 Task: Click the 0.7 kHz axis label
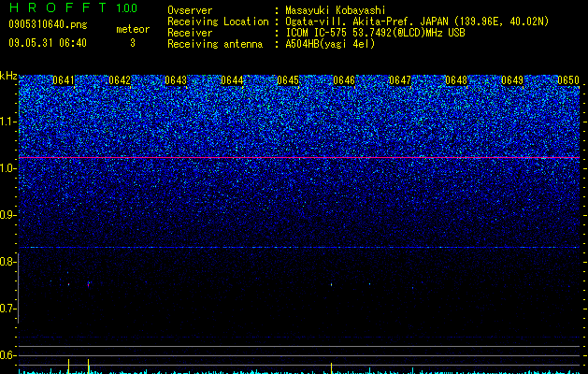7,309
